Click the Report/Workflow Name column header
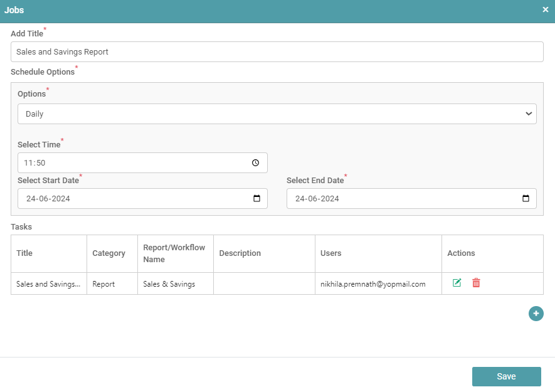The image size is (555, 392). [175, 253]
